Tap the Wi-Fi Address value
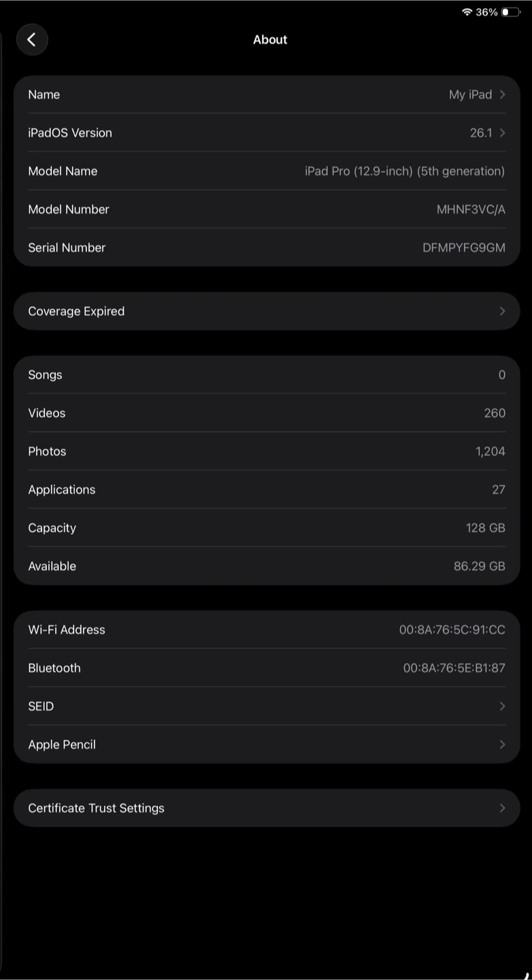The image size is (532, 980). click(452, 630)
